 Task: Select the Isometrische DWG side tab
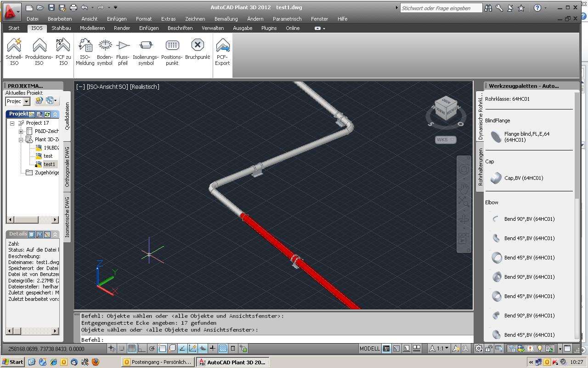(x=67, y=217)
